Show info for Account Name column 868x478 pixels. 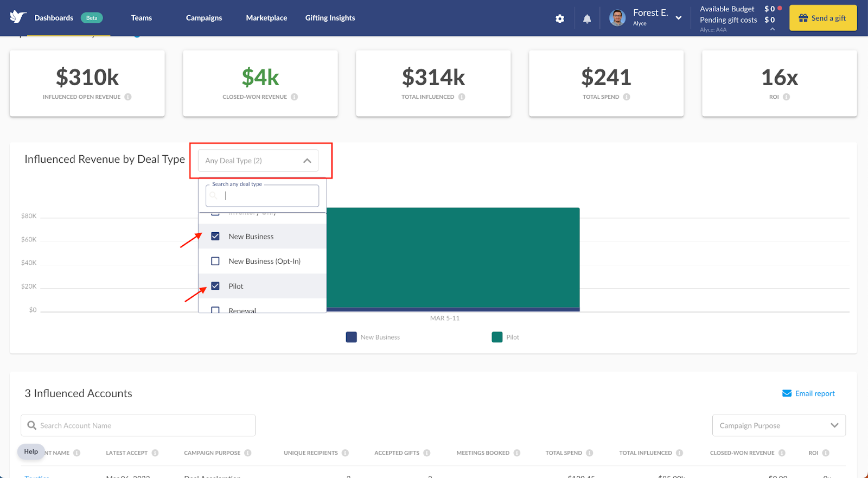(76, 453)
